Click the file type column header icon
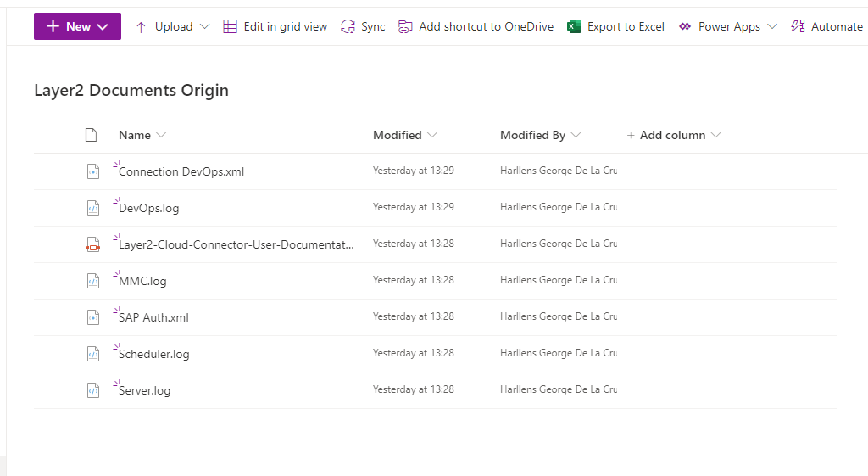Image resolution: width=868 pixels, height=476 pixels. [x=92, y=135]
